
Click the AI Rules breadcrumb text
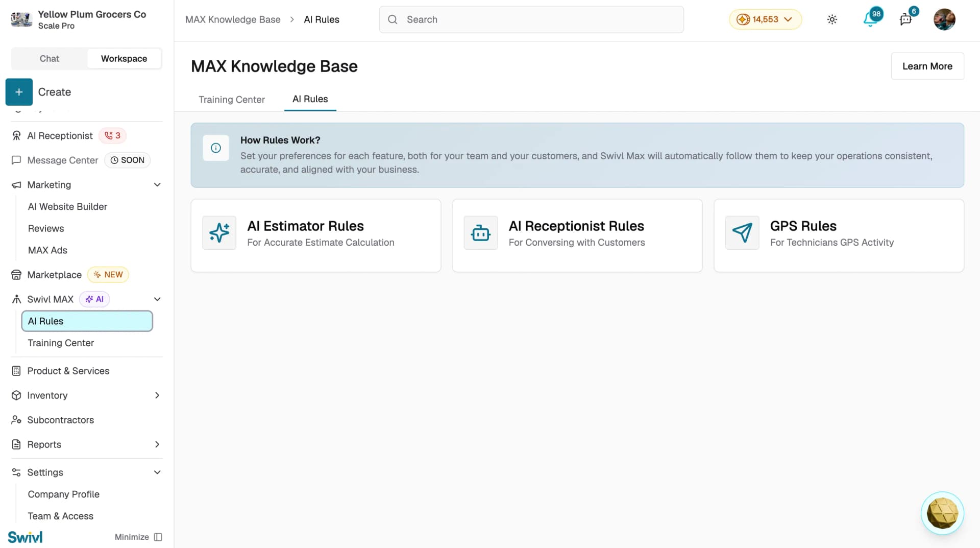pos(322,19)
